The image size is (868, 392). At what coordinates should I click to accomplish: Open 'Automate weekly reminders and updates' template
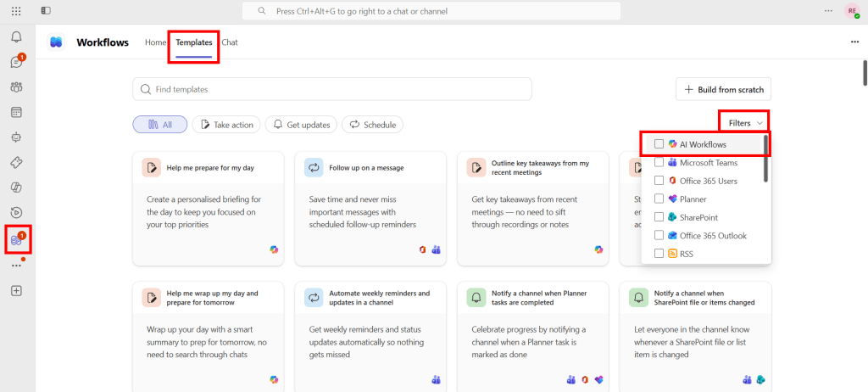point(370,336)
